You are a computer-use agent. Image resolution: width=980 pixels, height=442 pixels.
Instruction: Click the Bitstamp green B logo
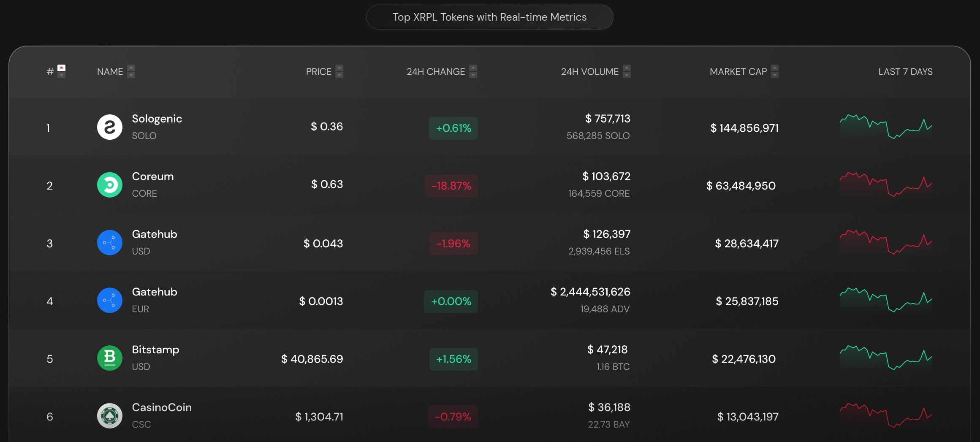[110, 358]
